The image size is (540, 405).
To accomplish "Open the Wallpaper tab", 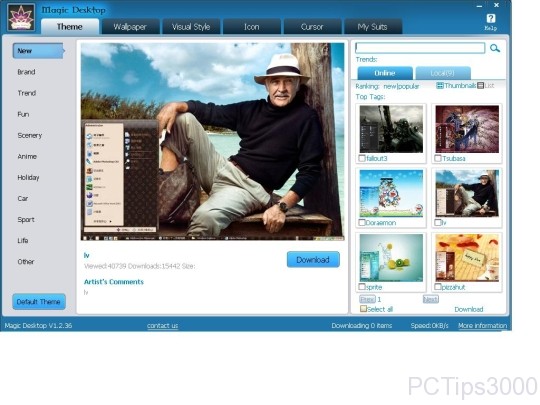I will [130, 27].
